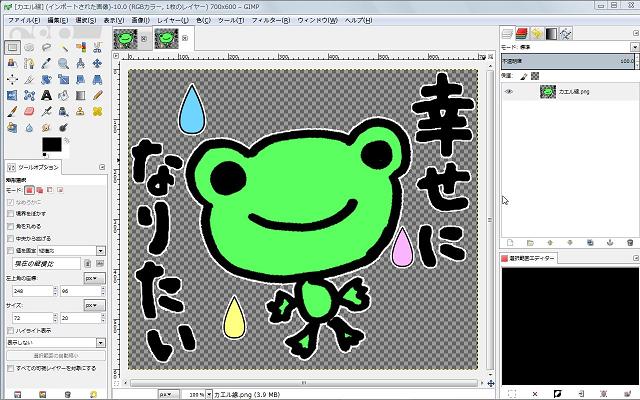Open the Tool Options tab configuration menu
This screenshot has width=640, height=400.
coord(102,167)
